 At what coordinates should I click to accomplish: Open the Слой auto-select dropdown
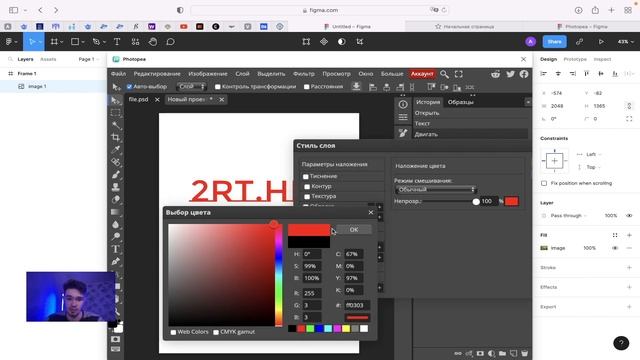point(191,87)
